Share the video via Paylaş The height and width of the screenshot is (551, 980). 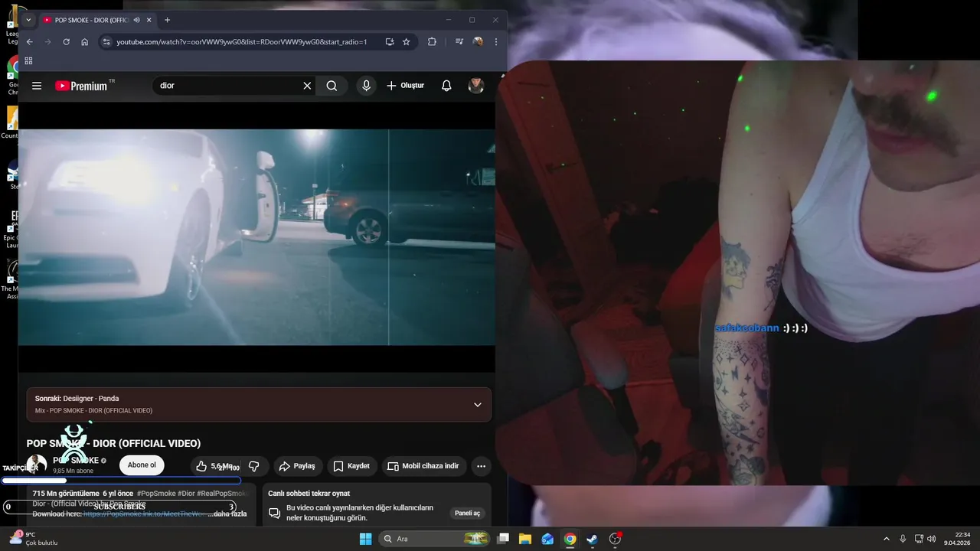point(297,466)
